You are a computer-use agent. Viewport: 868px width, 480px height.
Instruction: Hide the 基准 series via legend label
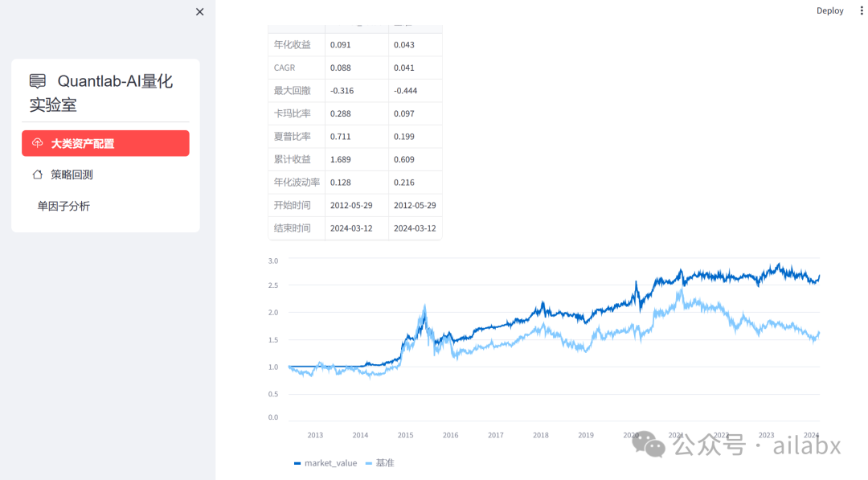point(385,463)
